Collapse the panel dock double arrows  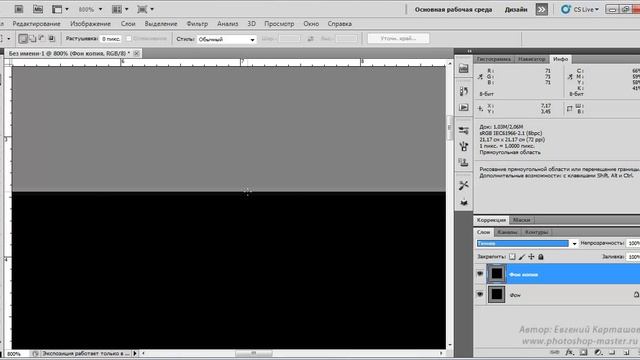[469, 51]
